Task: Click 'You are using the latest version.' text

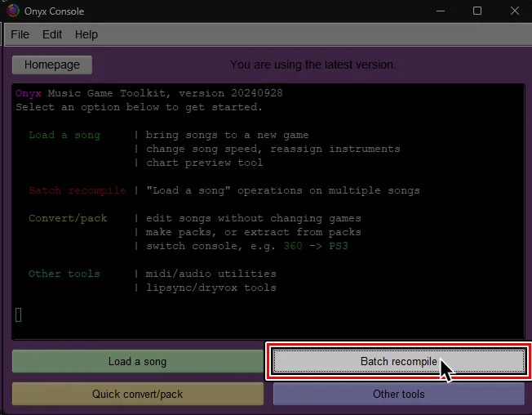Action: click(313, 65)
